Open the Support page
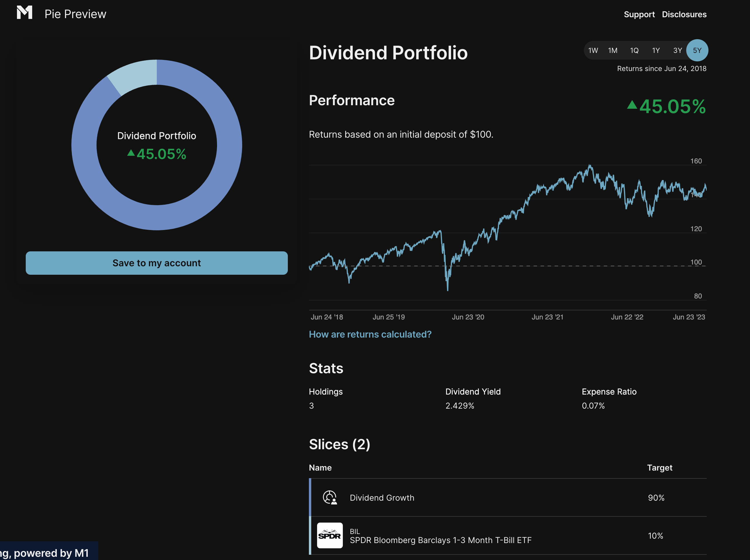Viewport: 750px width, 560px height. click(x=639, y=14)
